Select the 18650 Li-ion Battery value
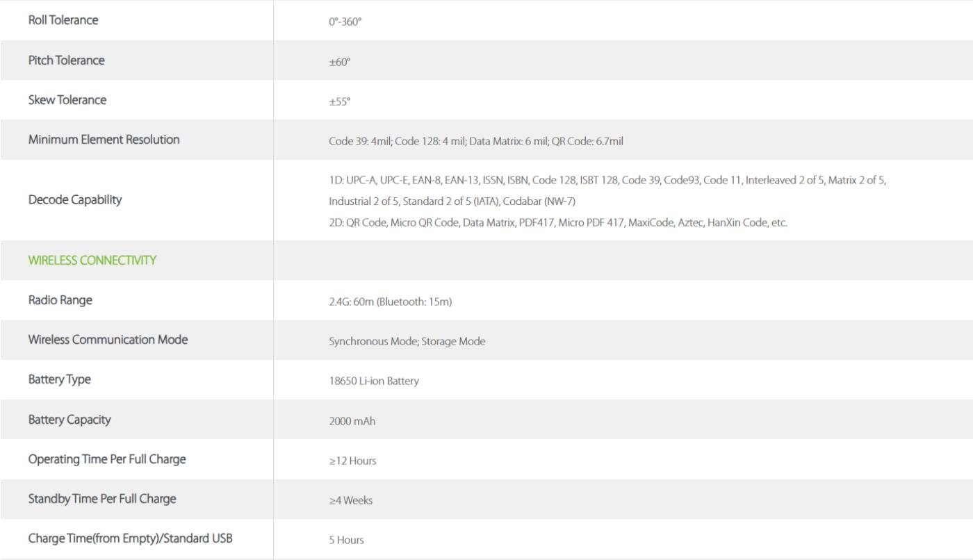 [374, 381]
